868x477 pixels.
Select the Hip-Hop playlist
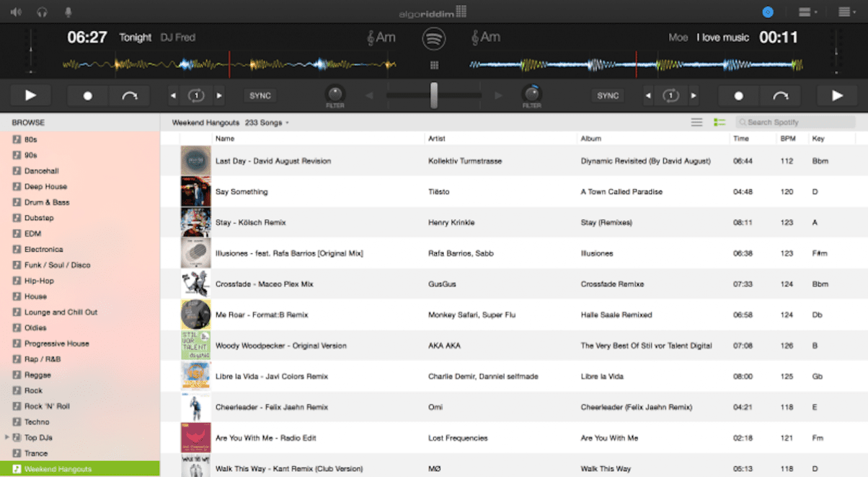[80, 281]
